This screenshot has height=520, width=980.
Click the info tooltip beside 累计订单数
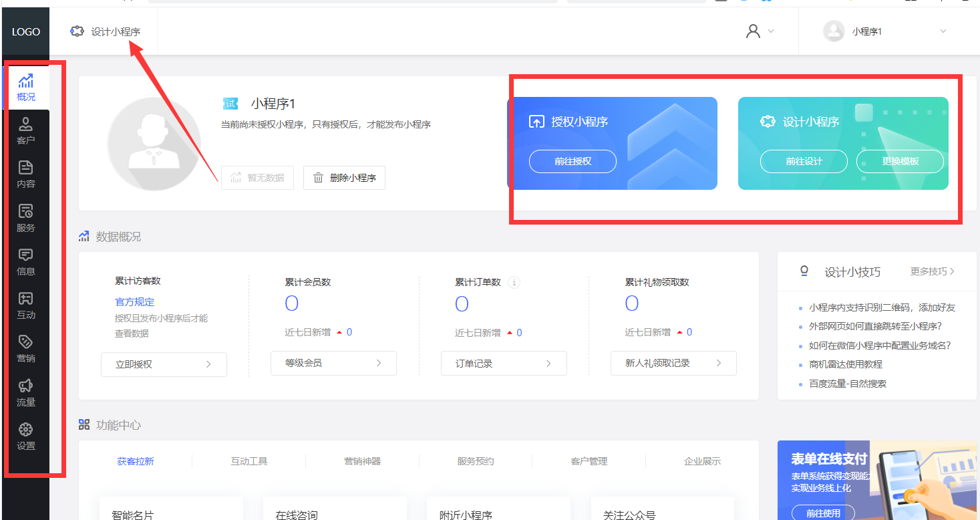[x=514, y=282]
